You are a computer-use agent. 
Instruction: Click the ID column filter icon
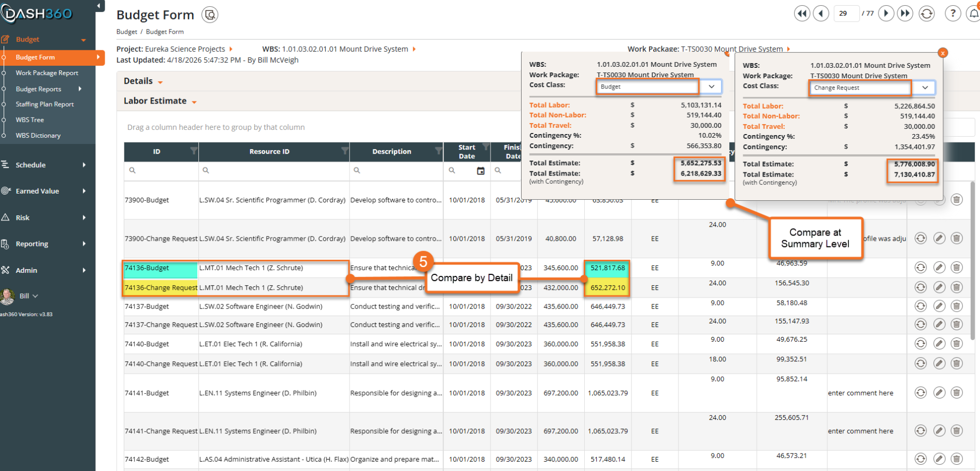[x=193, y=151]
